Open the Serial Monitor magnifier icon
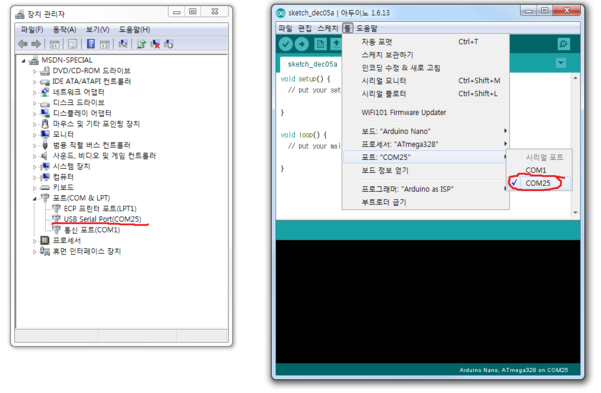 point(563,44)
